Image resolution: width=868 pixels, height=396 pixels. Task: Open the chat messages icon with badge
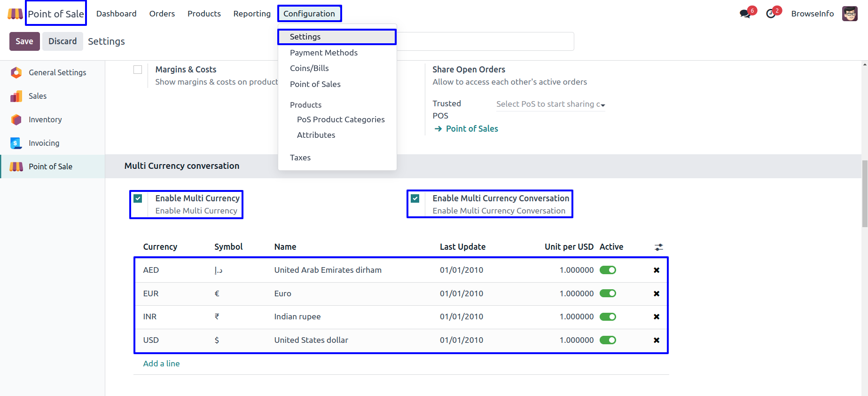click(745, 14)
